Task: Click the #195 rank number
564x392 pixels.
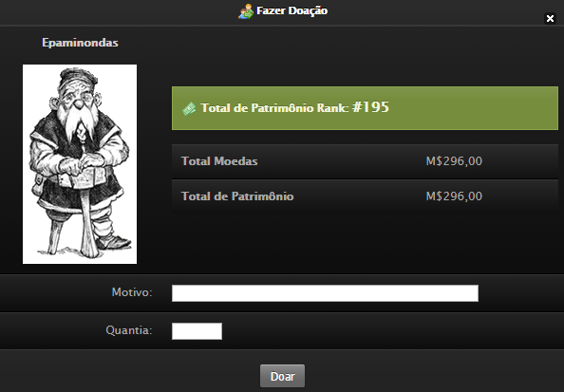Action: pyautogui.click(x=370, y=107)
